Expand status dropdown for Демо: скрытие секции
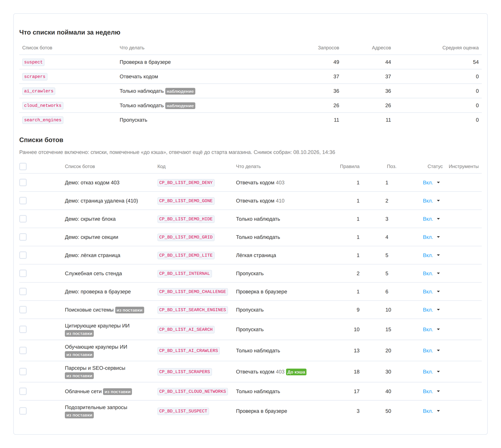The image size is (501, 448). pos(431,237)
